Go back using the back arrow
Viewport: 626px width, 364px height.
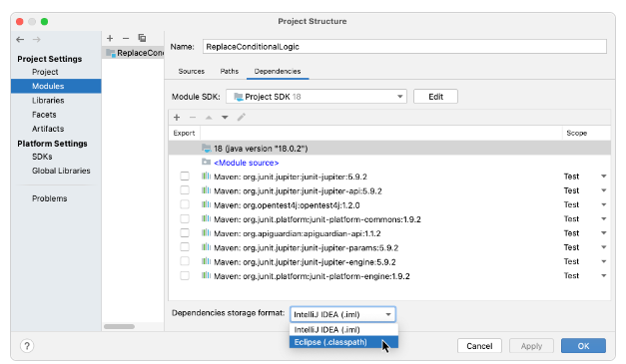tap(20, 40)
